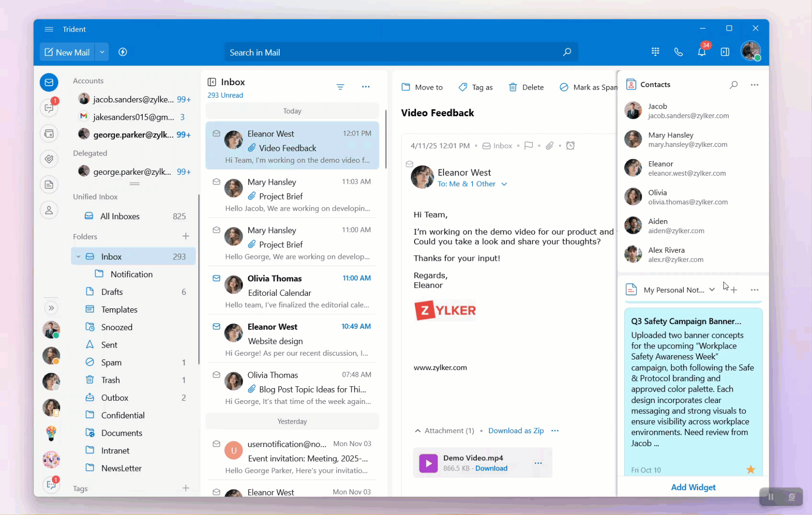The width and height of the screenshot is (812, 515).
Task: Open the calendar module in the left rail
Action: click(49, 134)
